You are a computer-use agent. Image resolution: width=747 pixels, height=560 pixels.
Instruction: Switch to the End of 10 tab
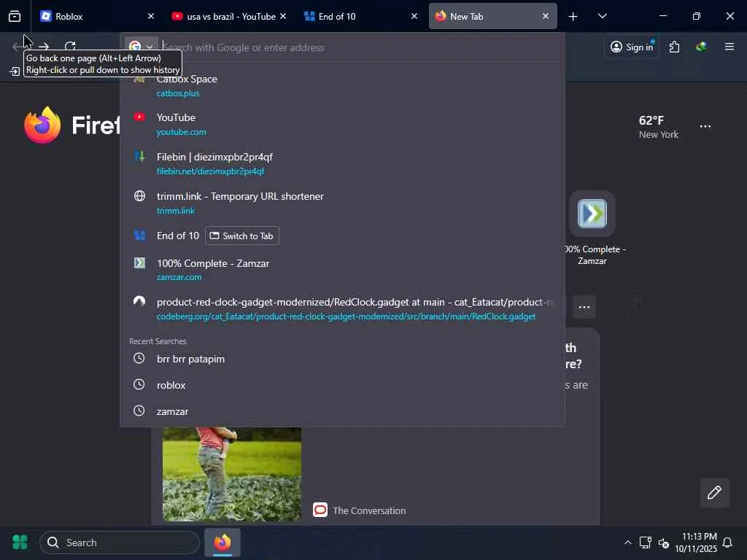(360, 16)
